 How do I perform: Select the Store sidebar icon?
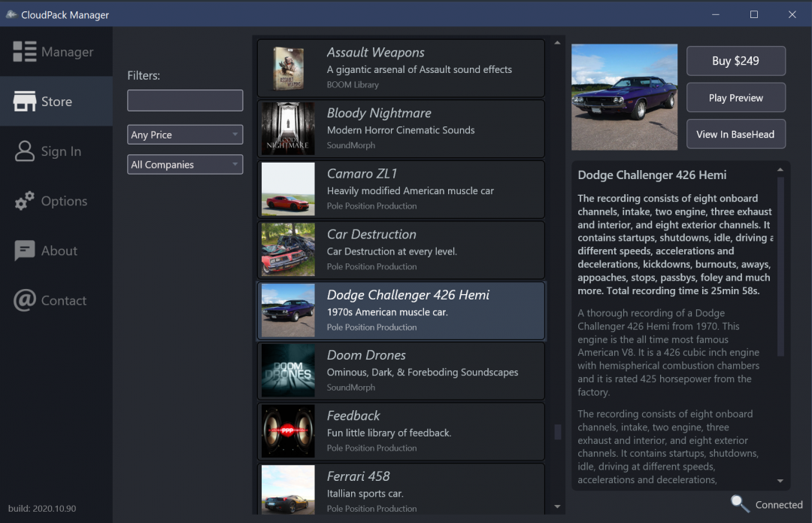(25, 100)
